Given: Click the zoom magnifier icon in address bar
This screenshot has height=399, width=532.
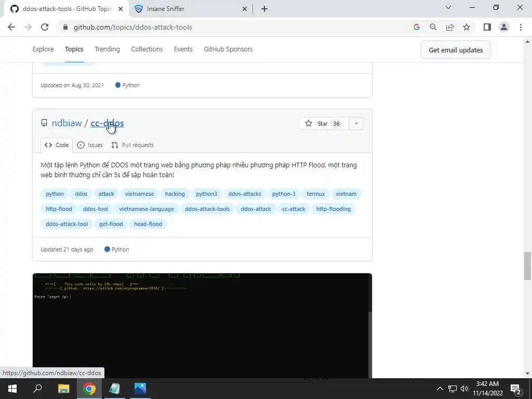Looking at the screenshot, I should [x=433, y=27].
